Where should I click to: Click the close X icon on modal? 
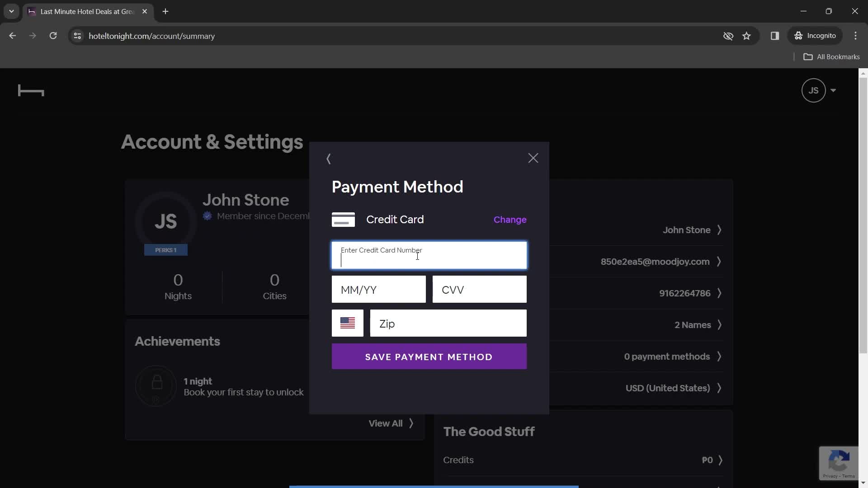[x=533, y=158]
